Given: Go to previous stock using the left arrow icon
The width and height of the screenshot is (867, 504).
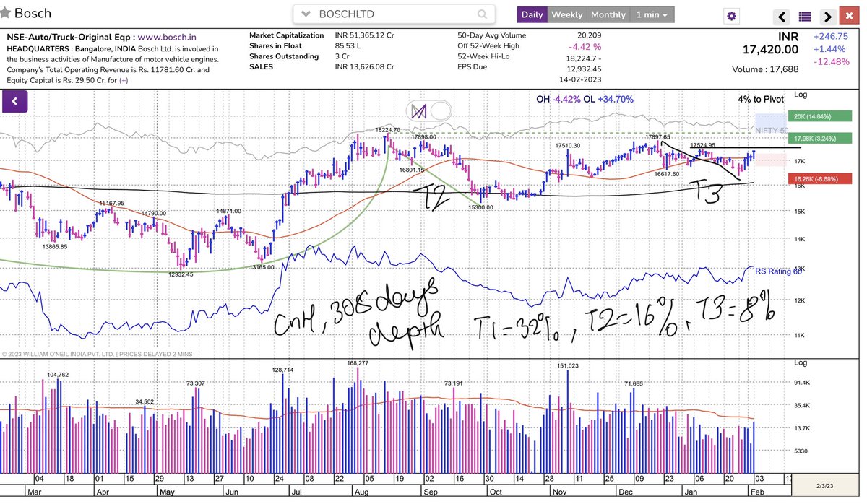Looking at the screenshot, I should 780,14.
